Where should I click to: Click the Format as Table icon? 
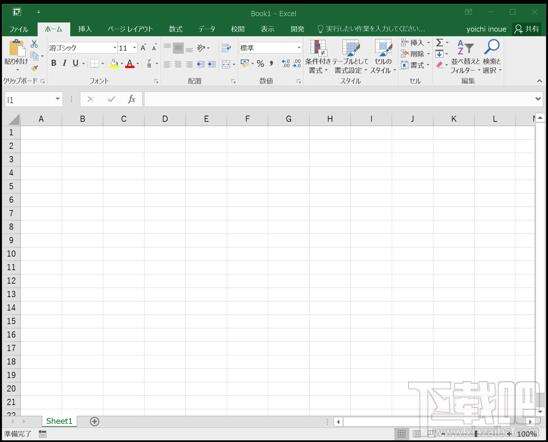[351, 48]
